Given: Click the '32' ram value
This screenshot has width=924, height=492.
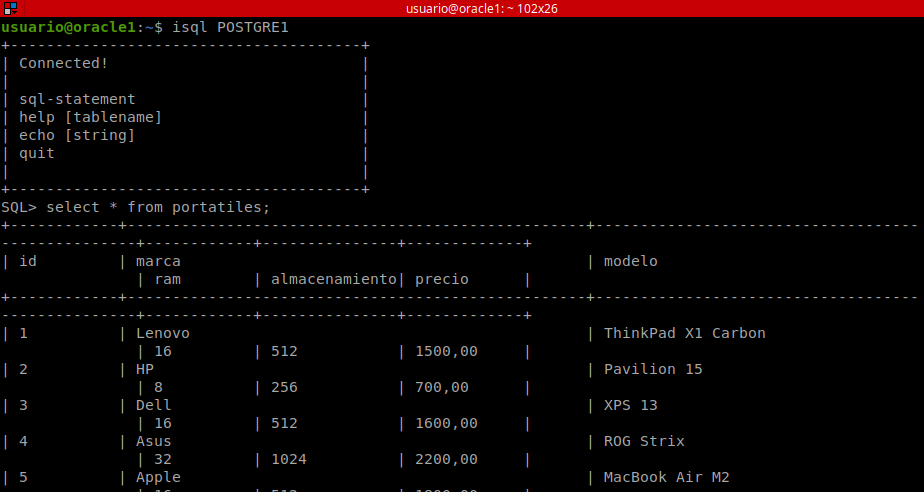Looking at the screenshot, I should click(163, 460).
